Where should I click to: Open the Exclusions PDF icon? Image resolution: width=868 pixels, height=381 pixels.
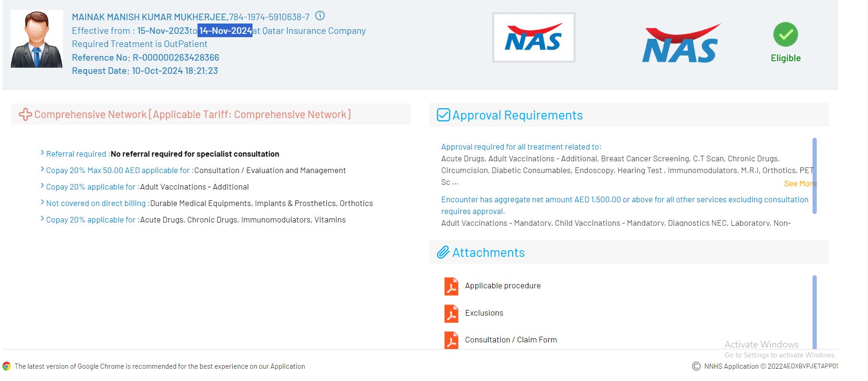point(451,313)
